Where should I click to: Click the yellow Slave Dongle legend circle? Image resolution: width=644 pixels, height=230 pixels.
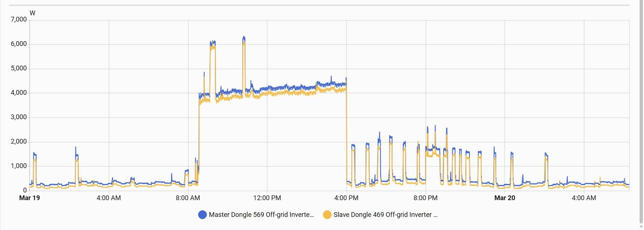(327, 215)
